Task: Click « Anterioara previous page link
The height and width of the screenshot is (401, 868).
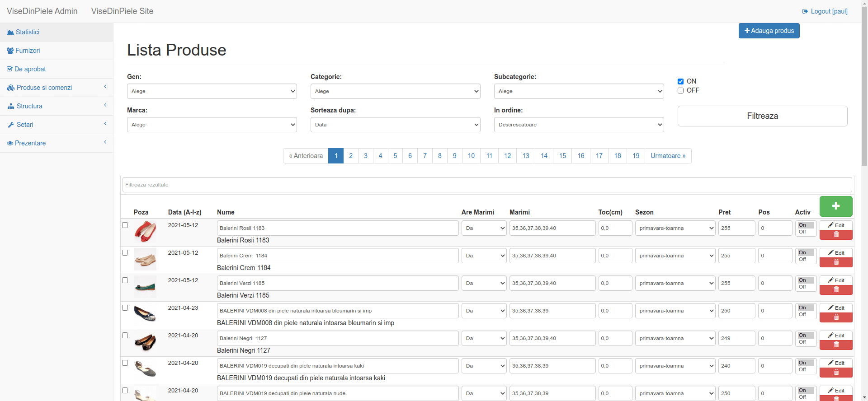Action: coord(306,156)
